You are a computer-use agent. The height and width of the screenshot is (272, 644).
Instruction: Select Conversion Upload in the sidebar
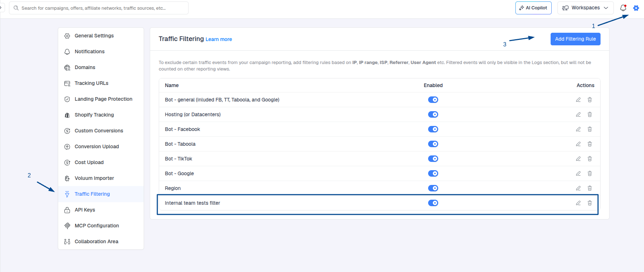click(101, 146)
